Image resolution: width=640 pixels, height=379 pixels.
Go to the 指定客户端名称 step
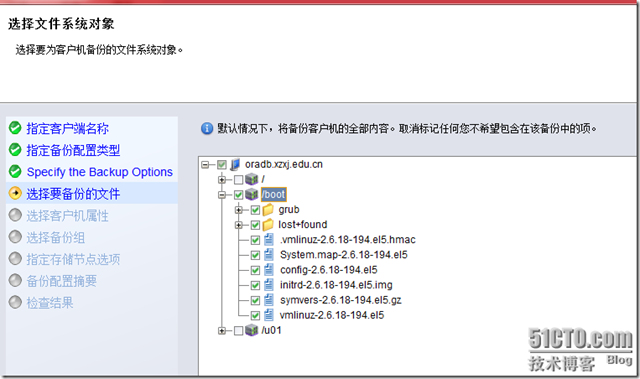coord(68,129)
